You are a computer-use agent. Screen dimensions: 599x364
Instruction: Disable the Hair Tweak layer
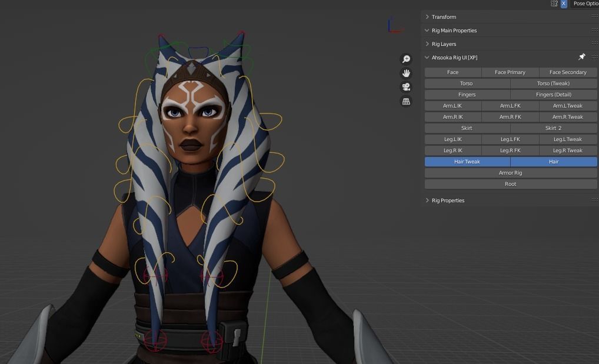(x=467, y=162)
